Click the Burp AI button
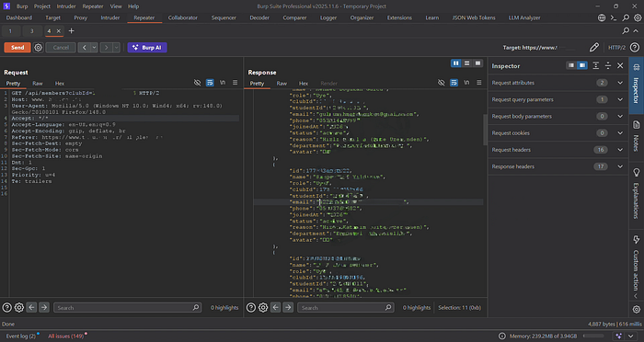The height and width of the screenshot is (342, 644). pos(147,48)
